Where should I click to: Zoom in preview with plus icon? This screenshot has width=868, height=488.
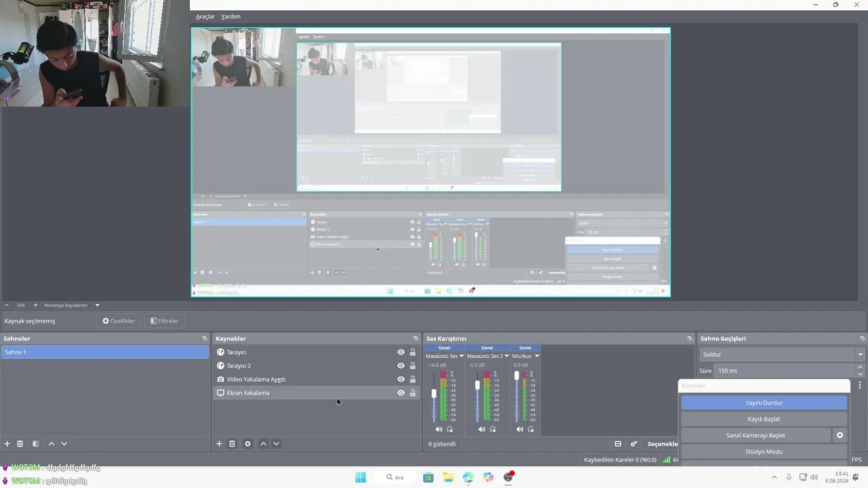pos(36,305)
